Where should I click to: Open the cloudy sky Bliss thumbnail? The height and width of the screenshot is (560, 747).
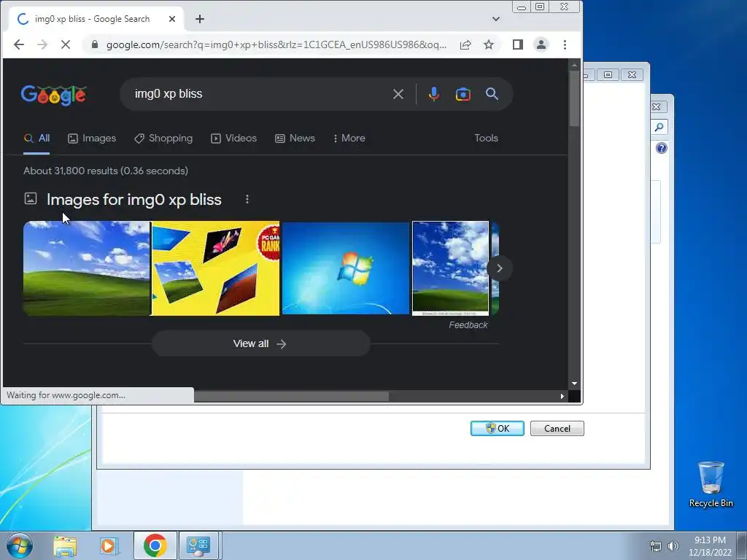(450, 268)
